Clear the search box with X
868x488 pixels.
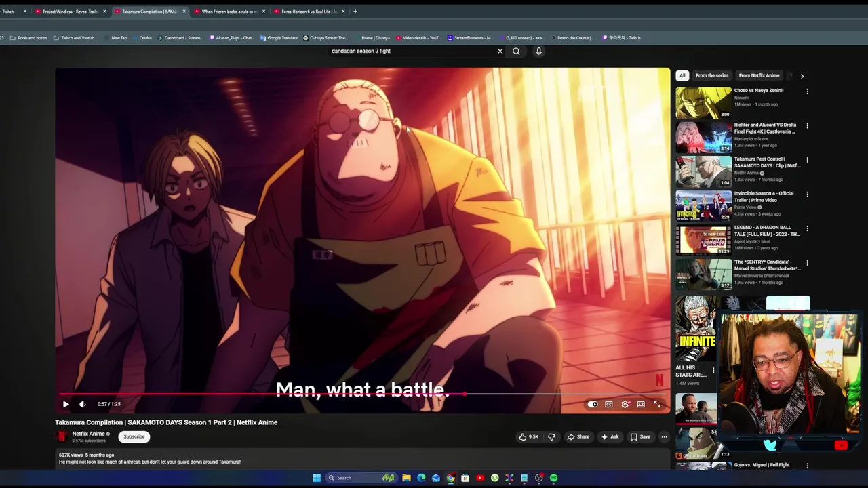pyautogui.click(x=500, y=51)
